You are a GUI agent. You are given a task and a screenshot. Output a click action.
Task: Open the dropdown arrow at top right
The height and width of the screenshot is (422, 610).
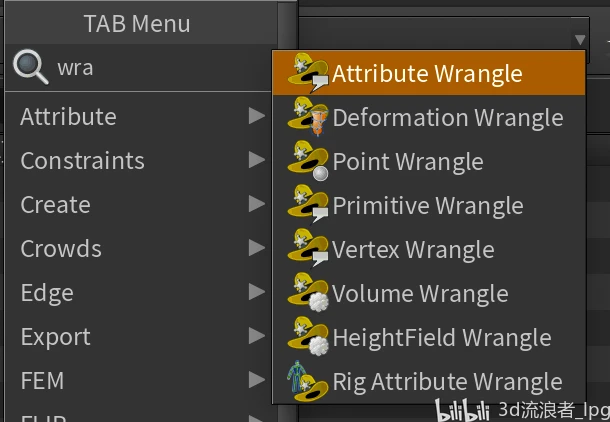pos(581,40)
